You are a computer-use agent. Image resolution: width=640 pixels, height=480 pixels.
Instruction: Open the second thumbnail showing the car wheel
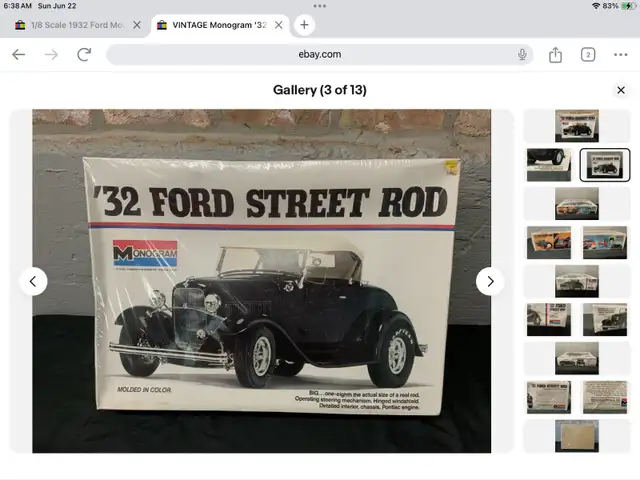click(549, 165)
